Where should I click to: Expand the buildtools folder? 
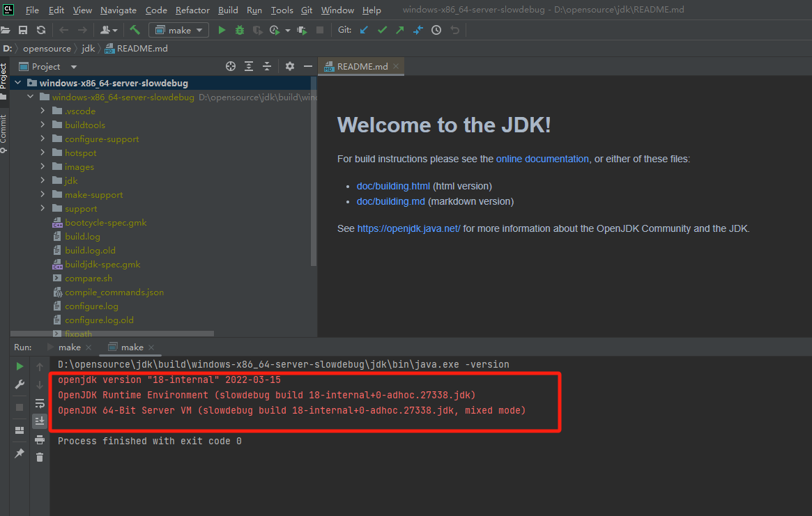pos(43,125)
